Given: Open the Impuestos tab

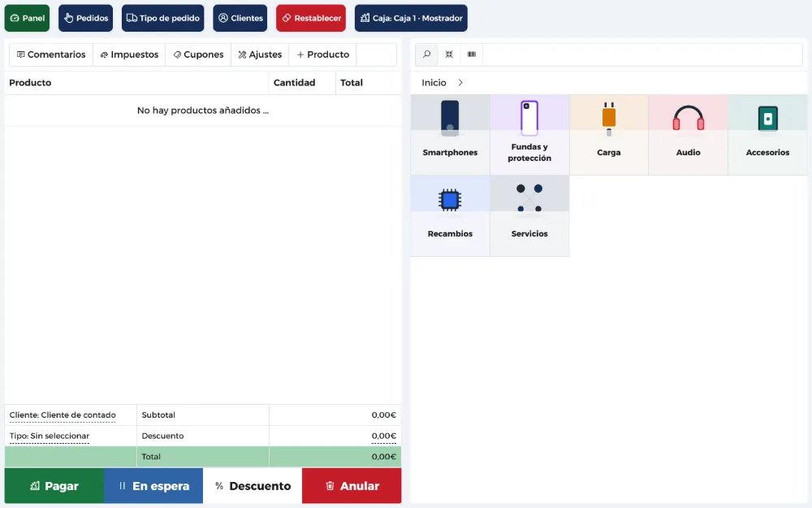Looking at the screenshot, I should pos(129,54).
